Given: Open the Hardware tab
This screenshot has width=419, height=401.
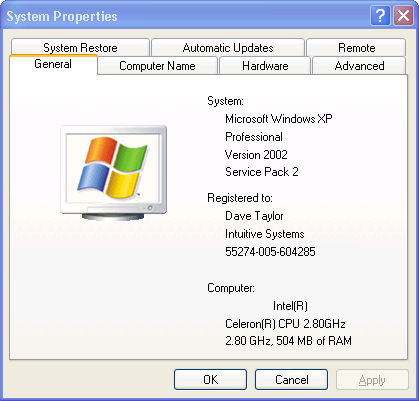Looking at the screenshot, I should pos(265,65).
